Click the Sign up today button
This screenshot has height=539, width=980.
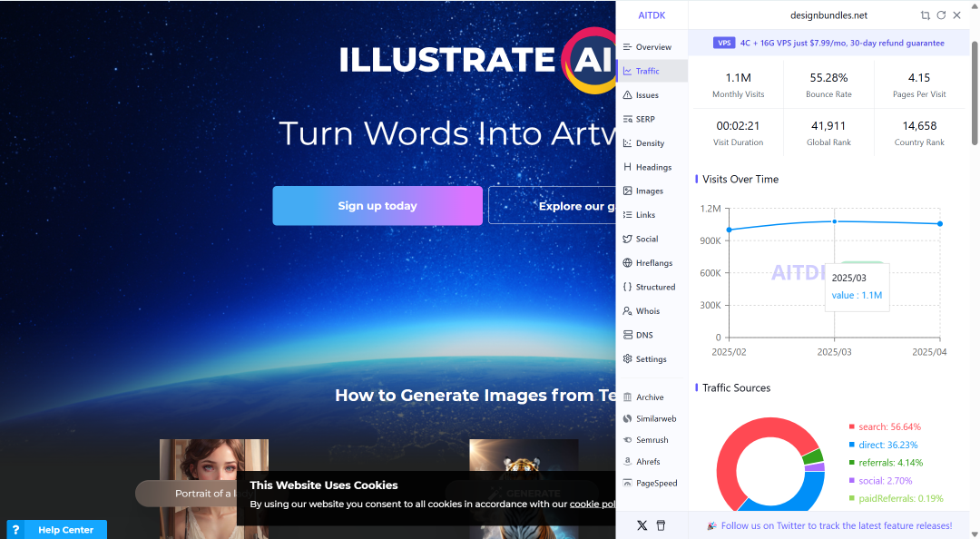pyautogui.click(x=377, y=206)
